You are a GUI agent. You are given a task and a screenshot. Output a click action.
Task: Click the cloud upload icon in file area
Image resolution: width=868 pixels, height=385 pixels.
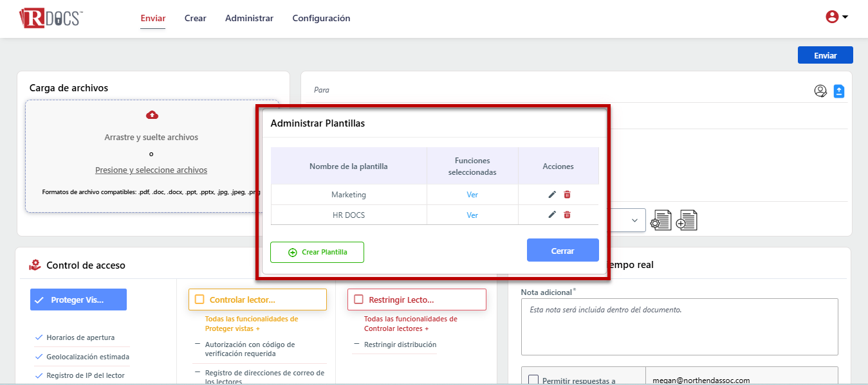pyautogui.click(x=152, y=115)
